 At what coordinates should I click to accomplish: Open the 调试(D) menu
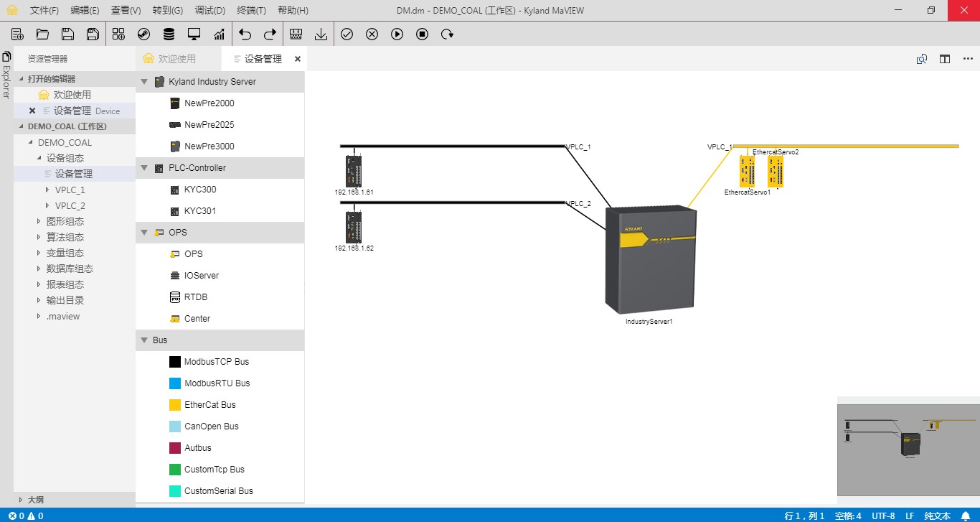209,11
